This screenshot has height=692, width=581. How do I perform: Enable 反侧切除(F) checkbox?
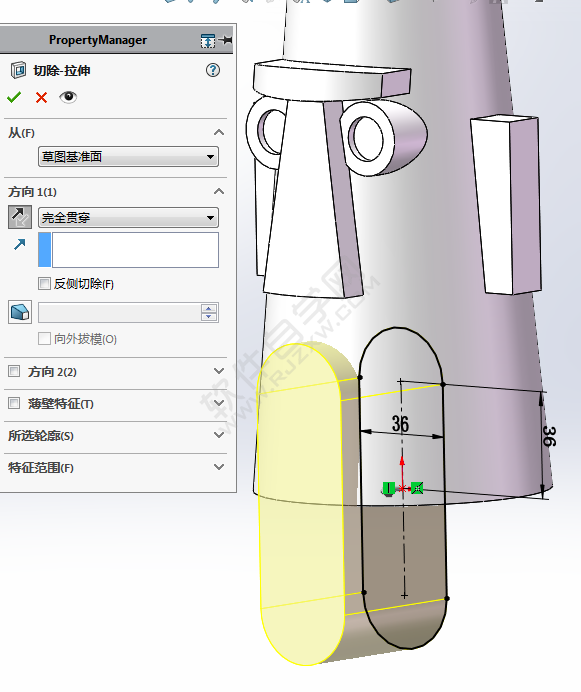point(44,283)
